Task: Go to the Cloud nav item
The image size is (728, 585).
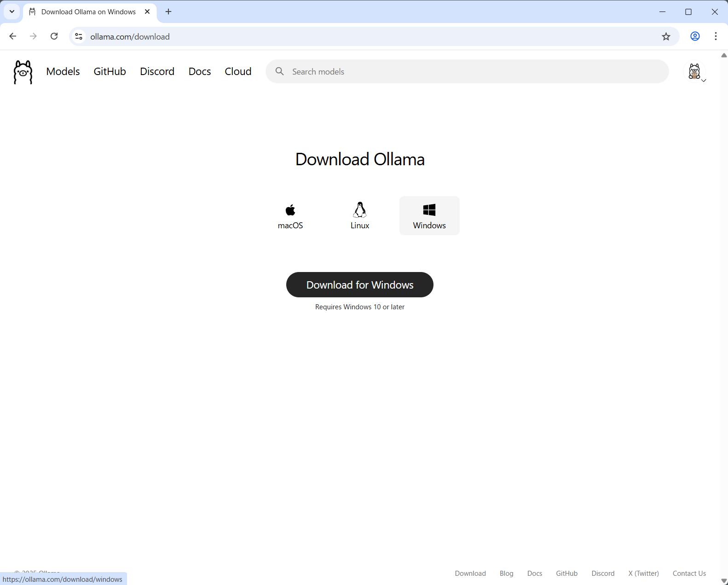Action: (x=238, y=71)
